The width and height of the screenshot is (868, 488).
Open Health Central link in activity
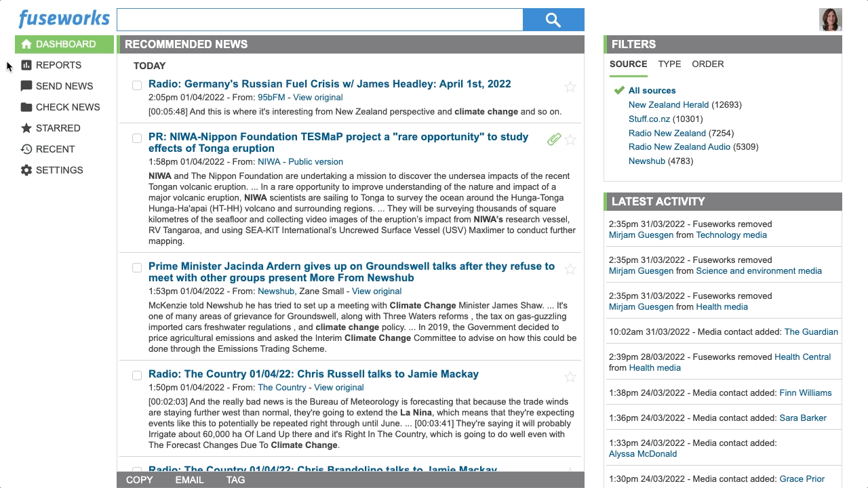(802, 357)
